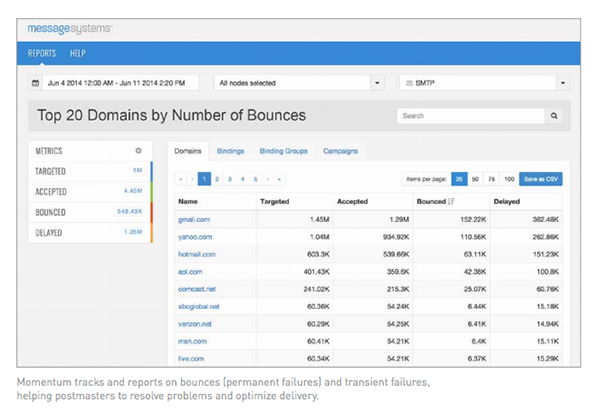Go to page 3 of results
The height and width of the screenshot is (412, 600).
[230, 179]
